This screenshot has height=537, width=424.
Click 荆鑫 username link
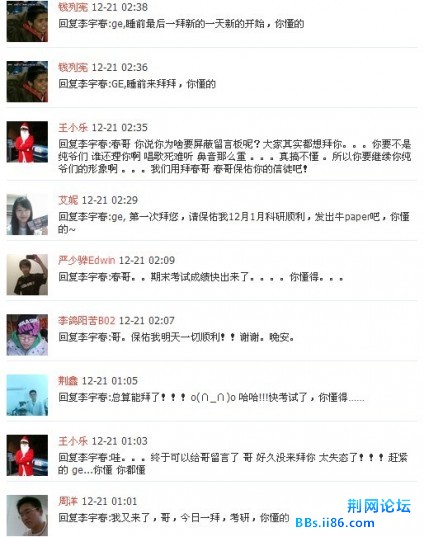68,381
